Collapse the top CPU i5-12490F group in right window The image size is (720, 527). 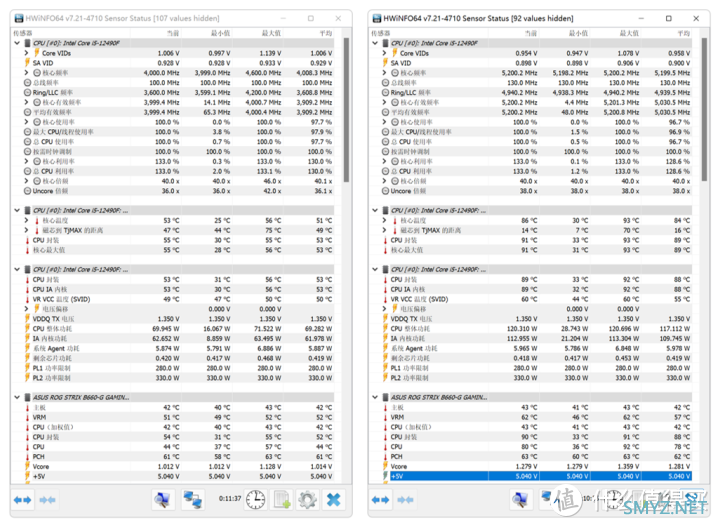point(375,43)
